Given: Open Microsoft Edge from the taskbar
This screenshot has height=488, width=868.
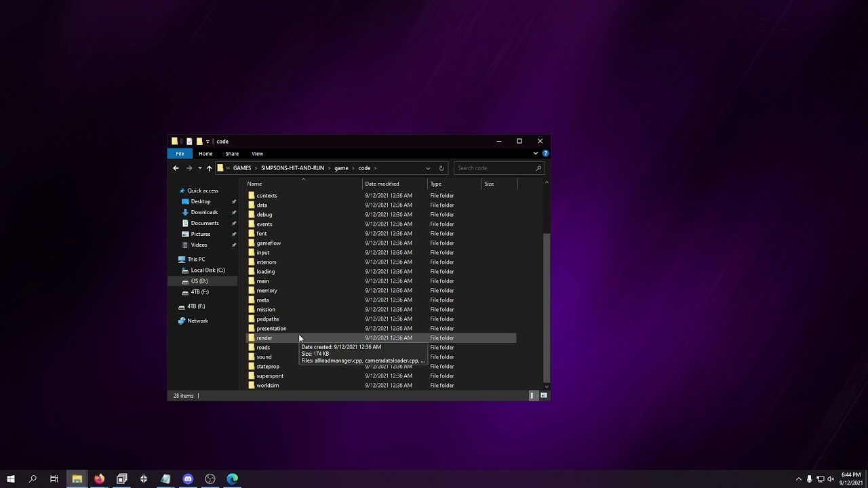Looking at the screenshot, I should pos(232,479).
